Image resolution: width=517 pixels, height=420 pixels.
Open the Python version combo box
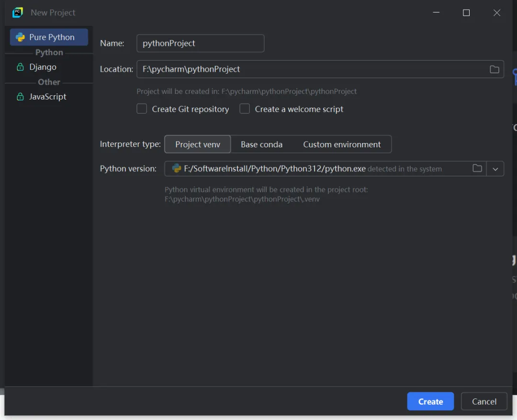click(x=334, y=169)
